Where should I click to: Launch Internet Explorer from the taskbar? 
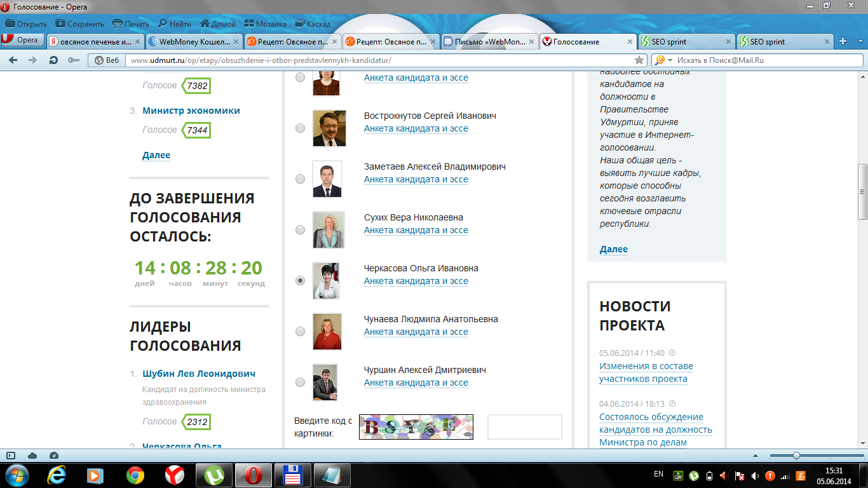[58, 475]
